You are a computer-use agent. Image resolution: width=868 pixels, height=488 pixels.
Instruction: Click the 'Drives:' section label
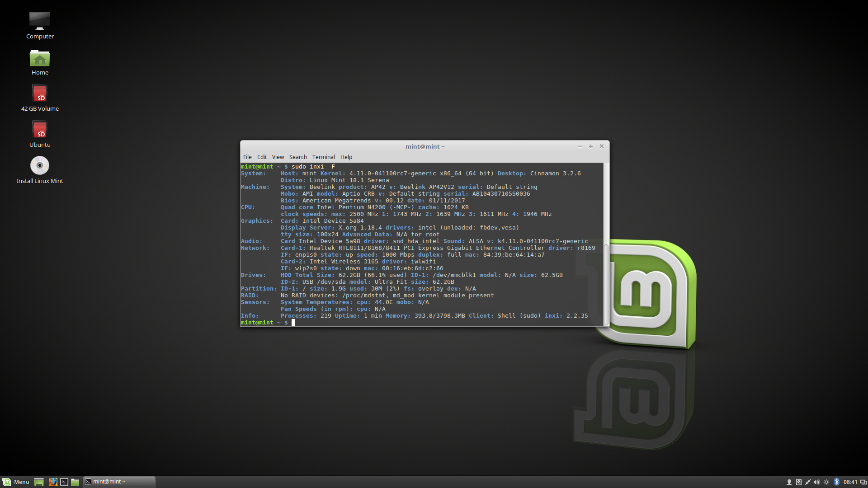(x=254, y=275)
